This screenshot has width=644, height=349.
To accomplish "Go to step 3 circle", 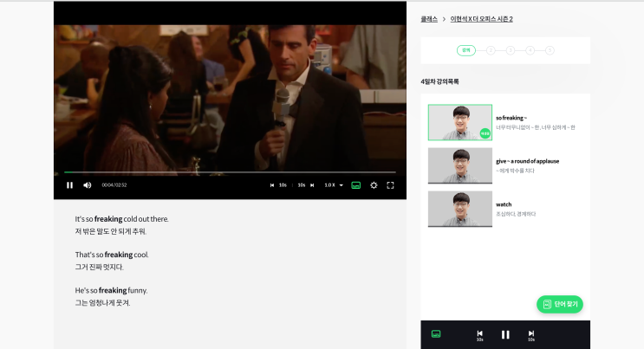I will pyautogui.click(x=511, y=50).
